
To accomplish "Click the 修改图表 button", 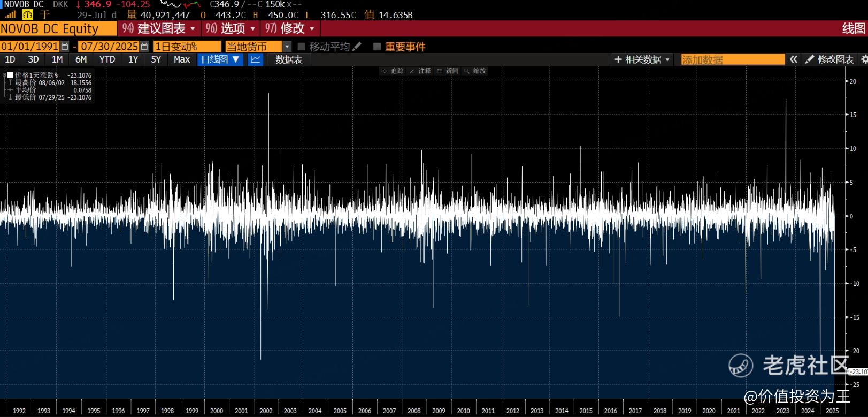I will (x=829, y=59).
